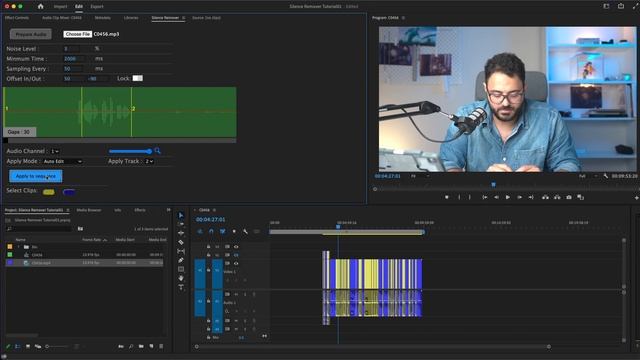Expand the Bin folder in Project panel
Viewport: 640px width, 360px height.
pyautogui.click(x=18, y=247)
